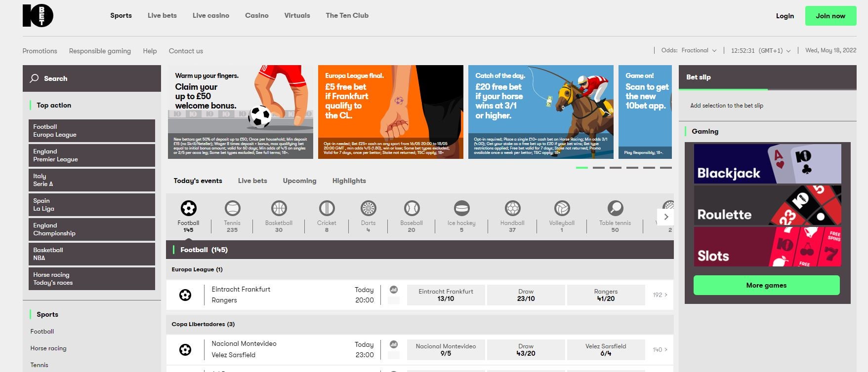Image resolution: width=868 pixels, height=372 pixels.
Task: Select the Cricket sport icon
Action: pyautogui.click(x=327, y=208)
